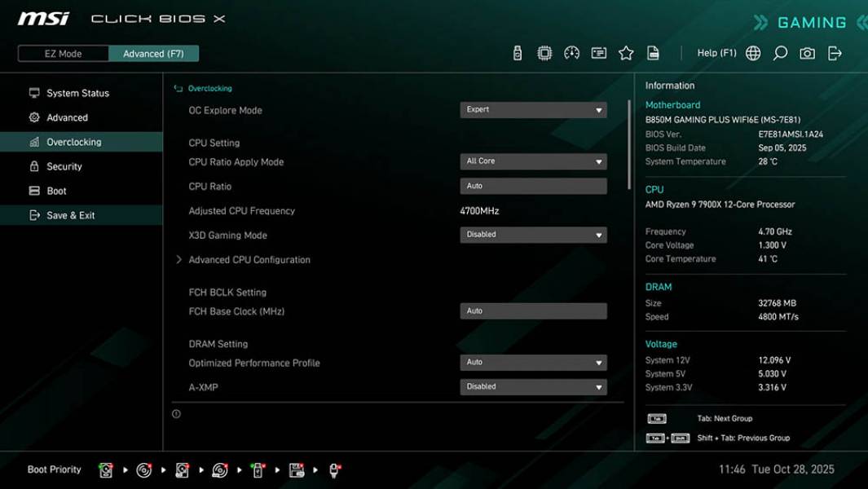The width and height of the screenshot is (868, 489).
Task: Select the Security section in the sidebar
Action: coord(63,166)
